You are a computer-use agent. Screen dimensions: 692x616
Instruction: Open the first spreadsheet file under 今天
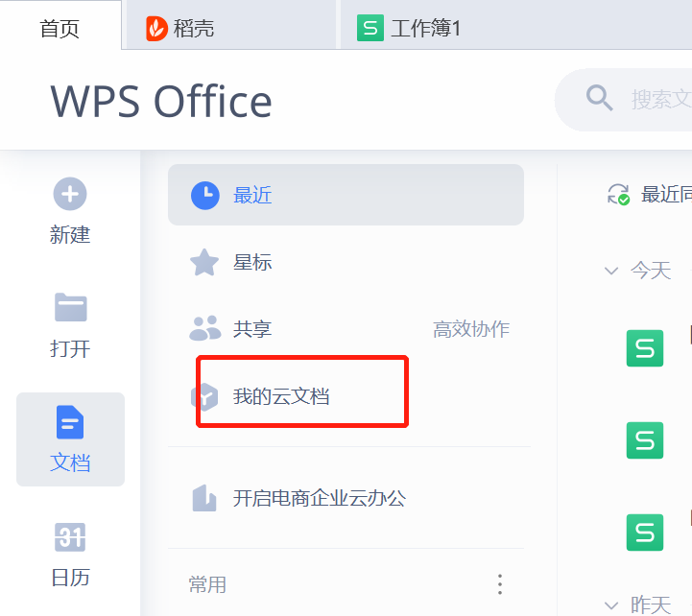click(645, 348)
